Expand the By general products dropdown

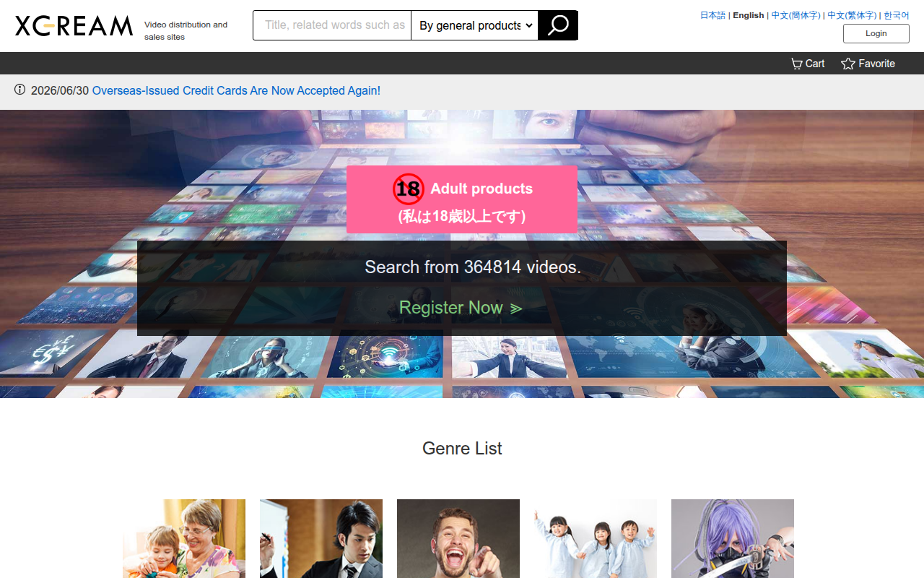475,25
